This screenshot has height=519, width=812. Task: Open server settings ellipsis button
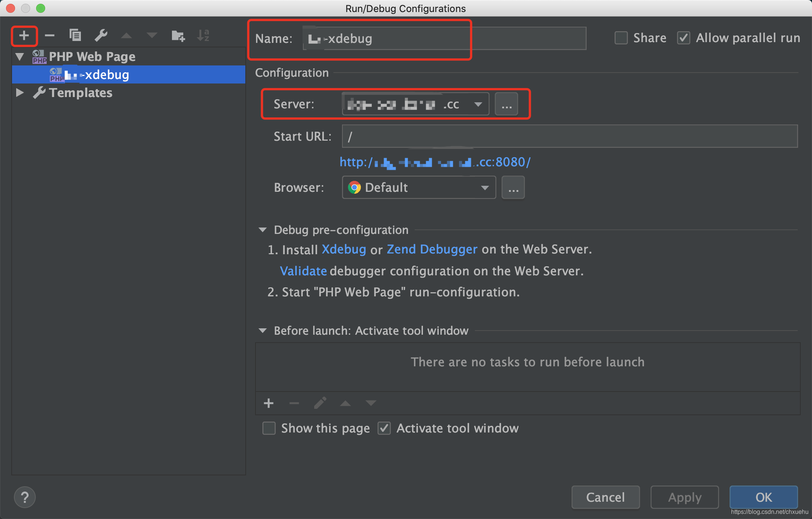coord(506,104)
